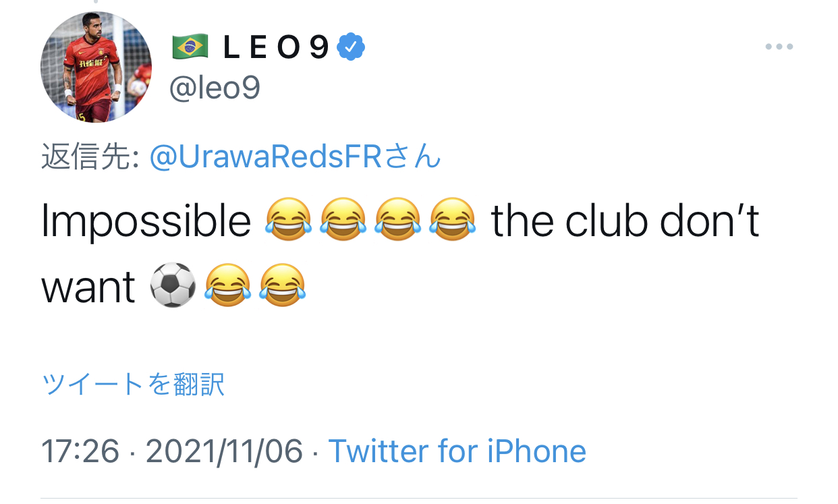
Task: Open the @UrawaRedsFR mention link
Action: click(x=296, y=157)
